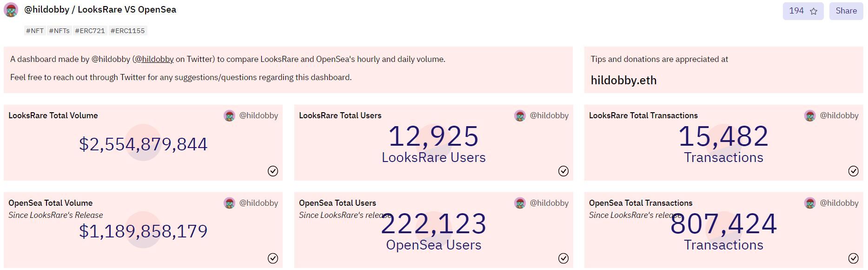The height and width of the screenshot is (270, 868).
Task: Click author avatar on OpenSea Total Volume card
Action: [x=229, y=203]
